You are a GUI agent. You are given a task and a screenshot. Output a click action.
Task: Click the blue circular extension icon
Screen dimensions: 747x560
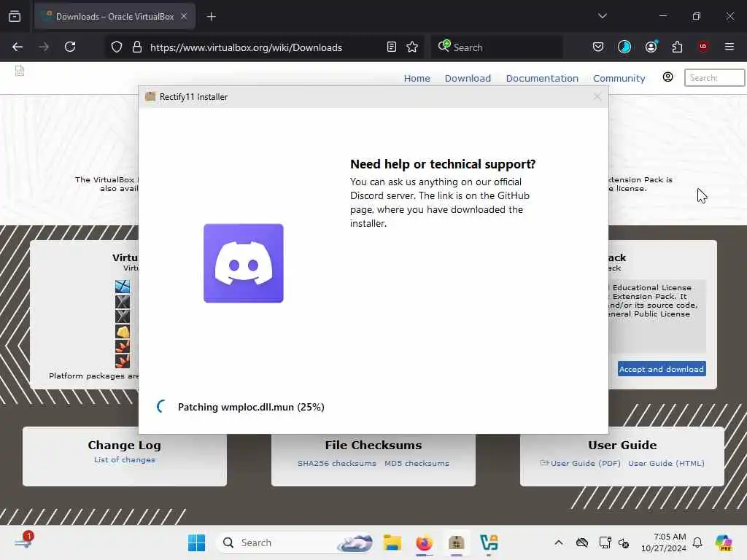(624, 47)
